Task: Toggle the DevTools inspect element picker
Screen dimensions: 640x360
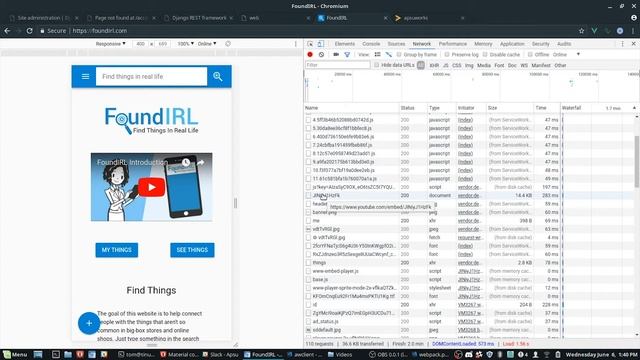Action: 310,44
